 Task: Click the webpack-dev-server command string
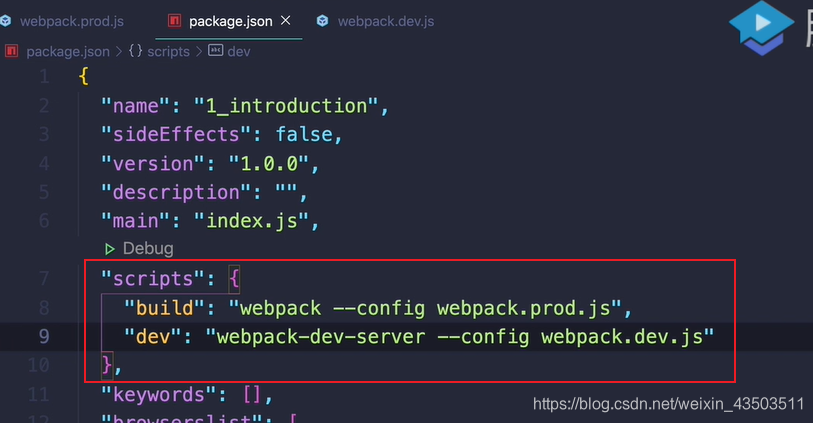click(460, 337)
